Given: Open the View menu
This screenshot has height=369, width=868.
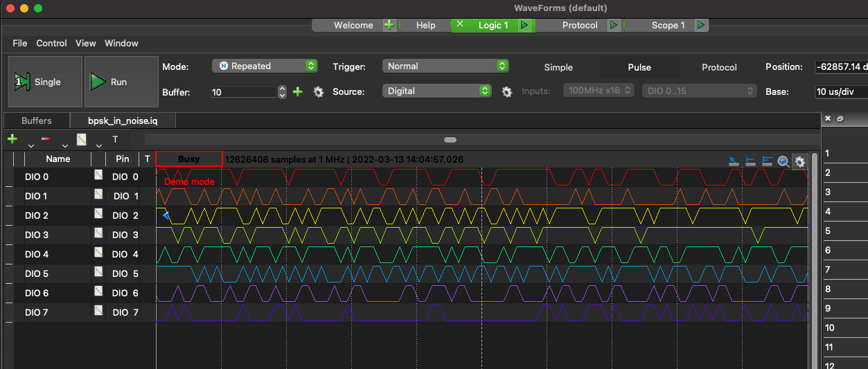Looking at the screenshot, I should 86,43.
